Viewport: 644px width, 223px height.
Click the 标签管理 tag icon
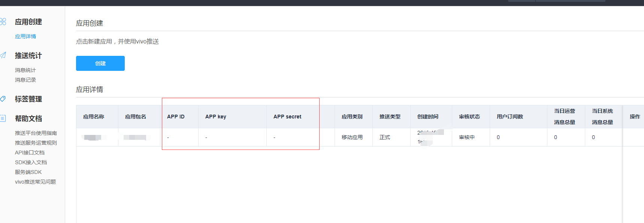pos(3,99)
